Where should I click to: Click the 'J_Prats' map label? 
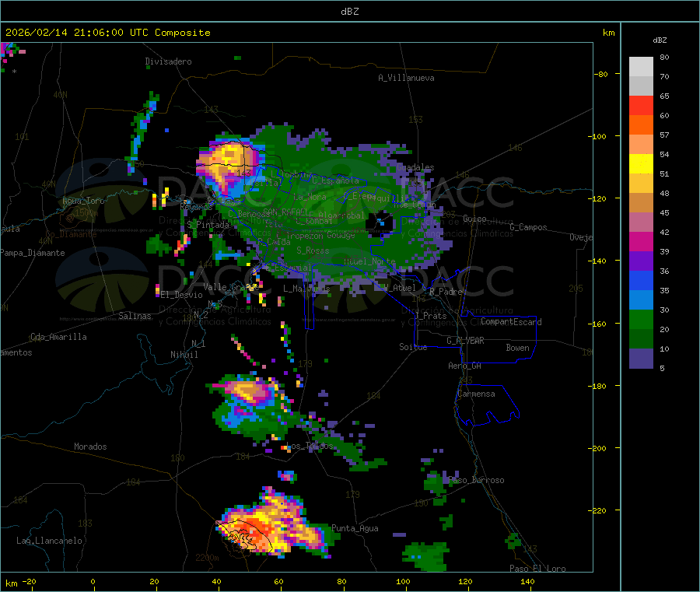pos(430,316)
